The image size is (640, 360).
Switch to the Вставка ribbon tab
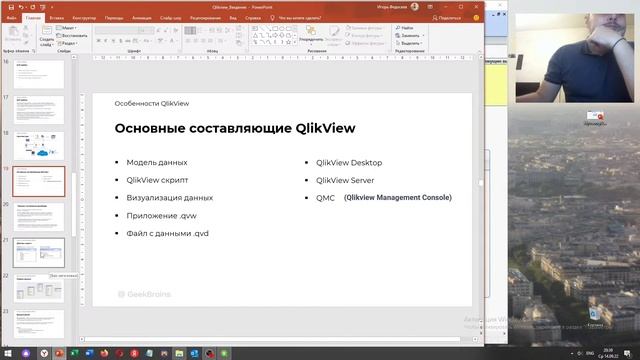click(57, 18)
